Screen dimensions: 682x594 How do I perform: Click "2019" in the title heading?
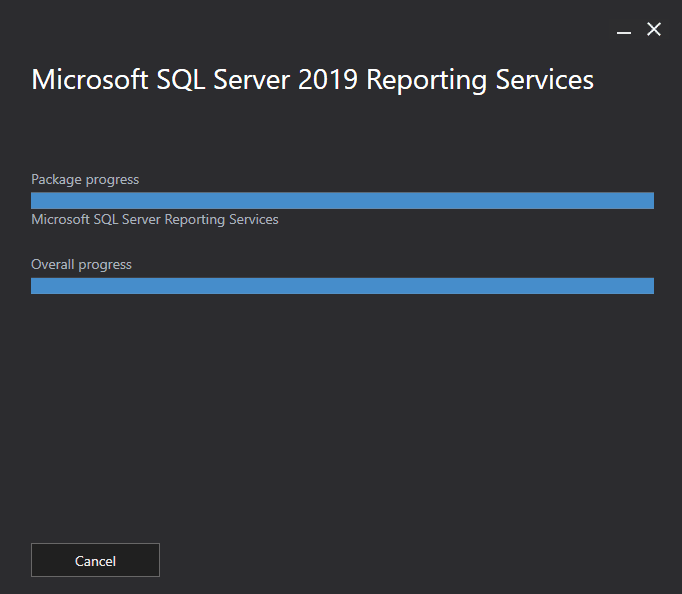point(327,80)
